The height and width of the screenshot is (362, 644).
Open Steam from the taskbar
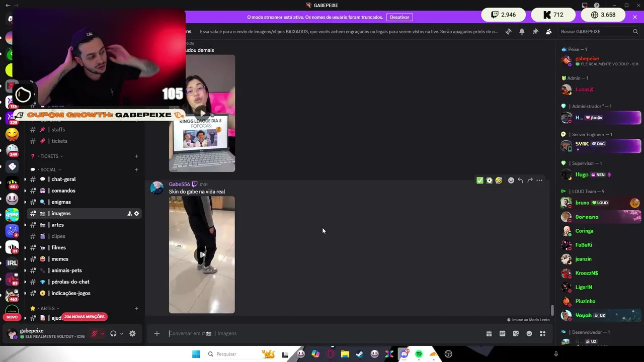(360, 354)
